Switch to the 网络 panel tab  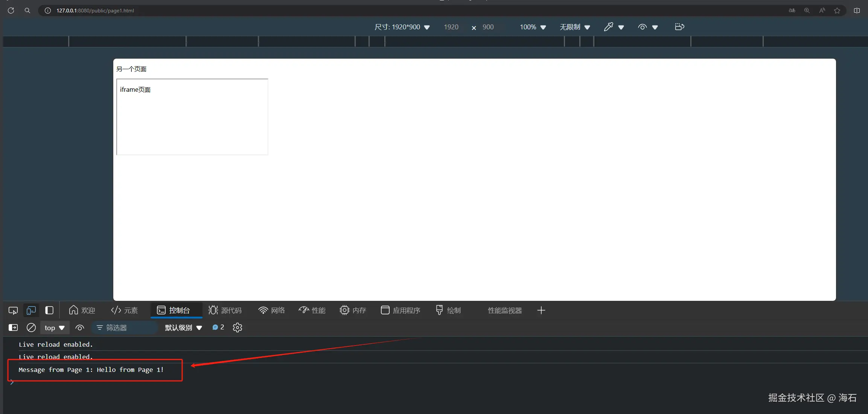271,310
